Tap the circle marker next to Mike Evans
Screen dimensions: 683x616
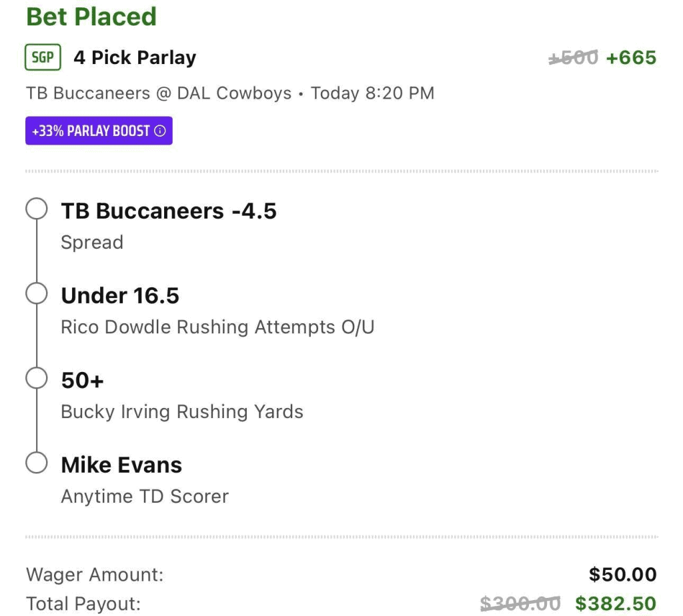click(x=36, y=463)
